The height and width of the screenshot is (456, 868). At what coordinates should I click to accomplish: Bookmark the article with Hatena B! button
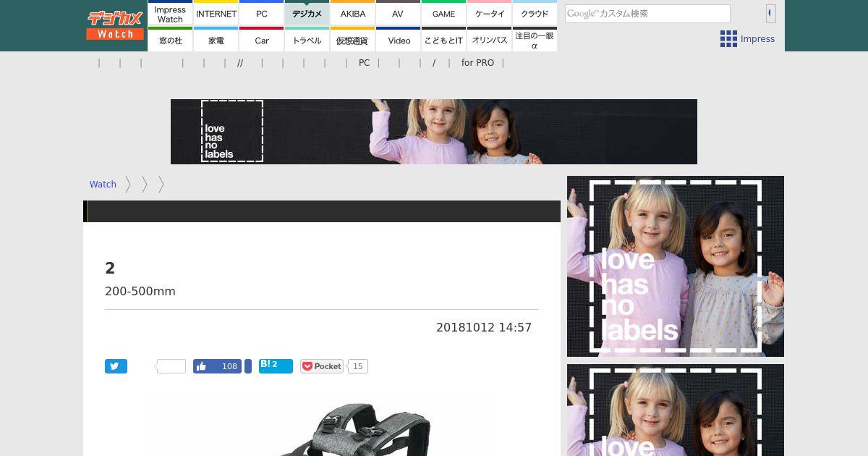click(x=276, y=366)
